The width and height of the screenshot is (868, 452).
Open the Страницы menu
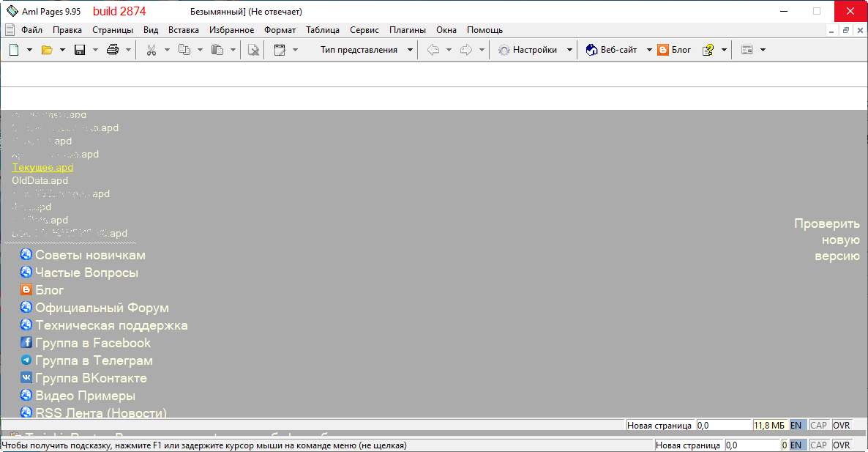[x=113, y=30]
